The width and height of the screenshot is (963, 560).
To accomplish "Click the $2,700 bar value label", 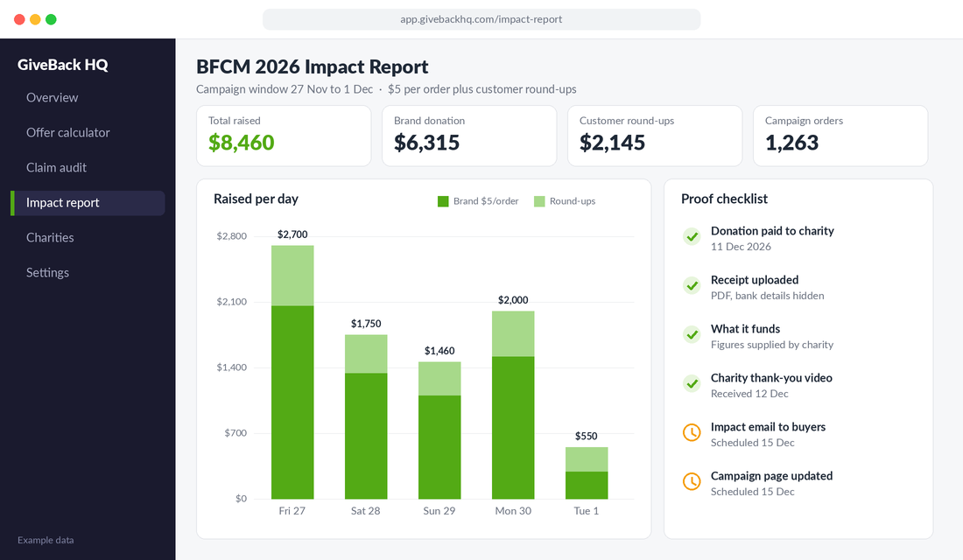I will [x=292, y=234].
